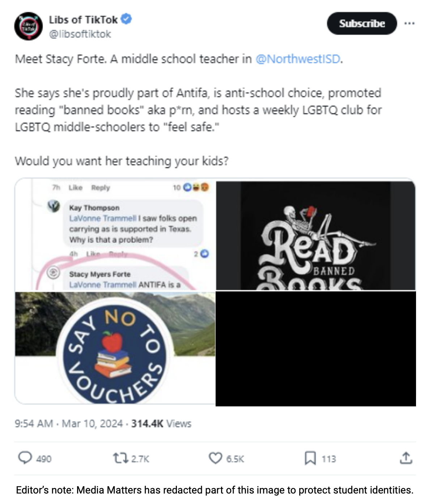437x504 pixels.
Task: Click the share upload icon
Action: [406, 458]
